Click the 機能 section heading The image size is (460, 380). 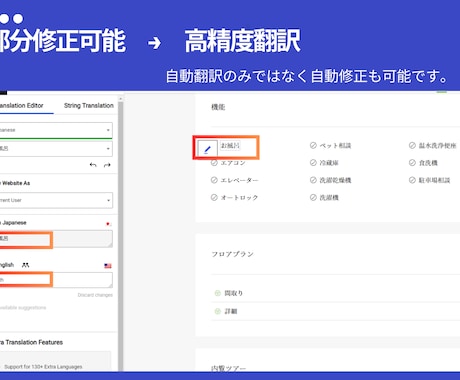(x=218, y=107)
